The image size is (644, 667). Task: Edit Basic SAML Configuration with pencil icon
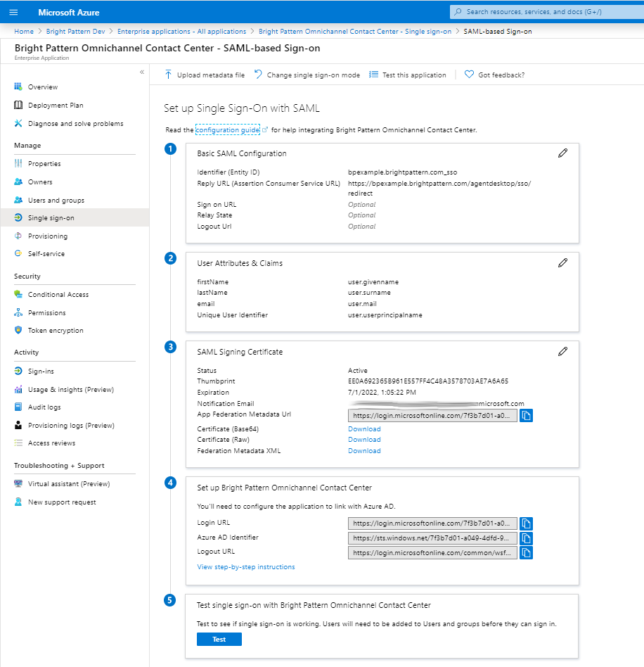coord(563,153)
